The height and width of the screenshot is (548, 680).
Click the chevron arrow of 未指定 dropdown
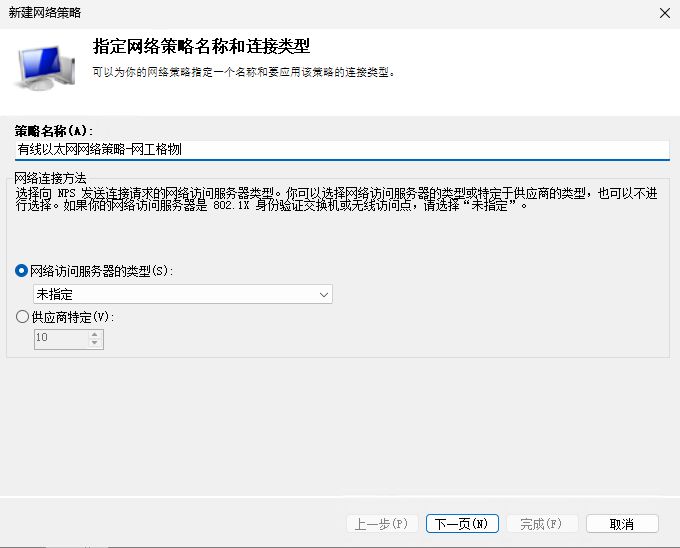[323, 294]
